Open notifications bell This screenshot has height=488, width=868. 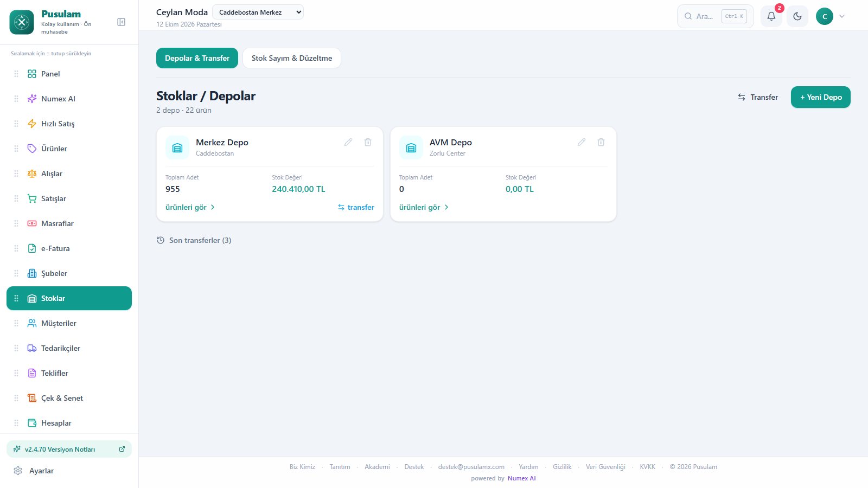click(x=771, y=16)
